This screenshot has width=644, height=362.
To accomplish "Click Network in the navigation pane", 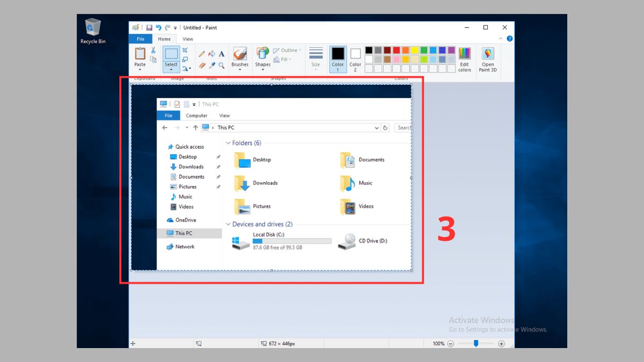I will (x=181, y=247).
